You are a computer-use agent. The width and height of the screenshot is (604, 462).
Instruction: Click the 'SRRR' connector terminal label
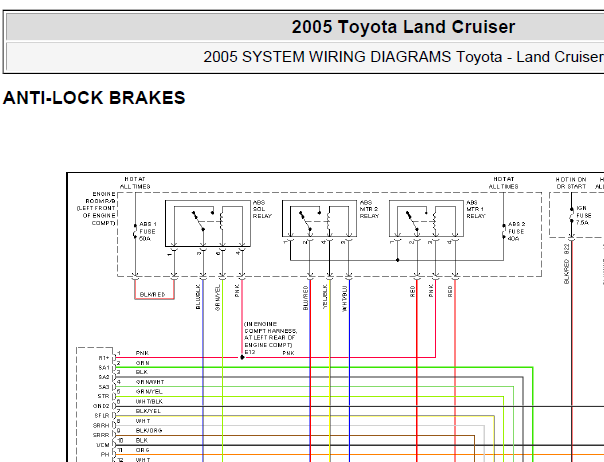point(101,435)
